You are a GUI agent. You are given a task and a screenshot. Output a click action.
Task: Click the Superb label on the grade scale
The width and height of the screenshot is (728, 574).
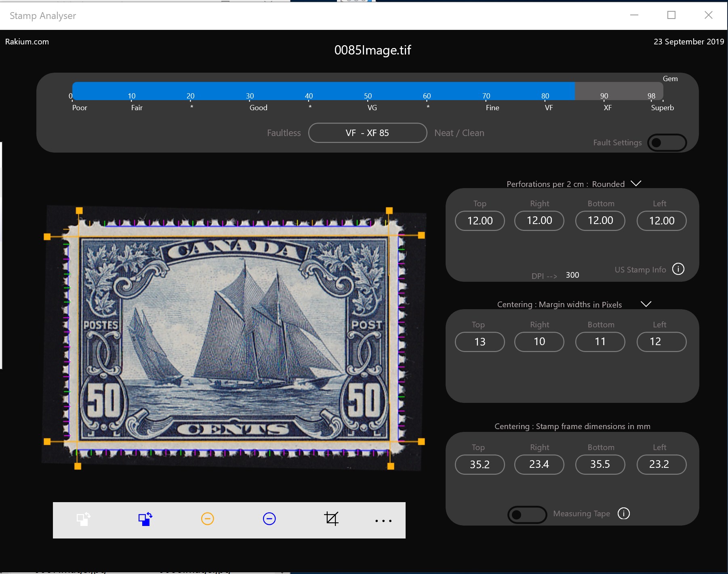coord(663,108)
